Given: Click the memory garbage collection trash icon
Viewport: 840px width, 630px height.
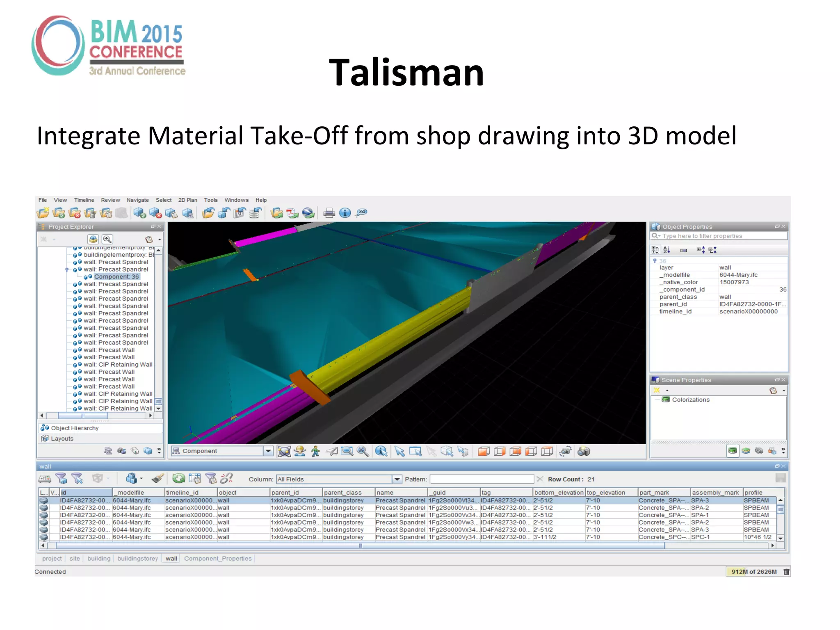Looking at the screenshot, I should 786,572.
